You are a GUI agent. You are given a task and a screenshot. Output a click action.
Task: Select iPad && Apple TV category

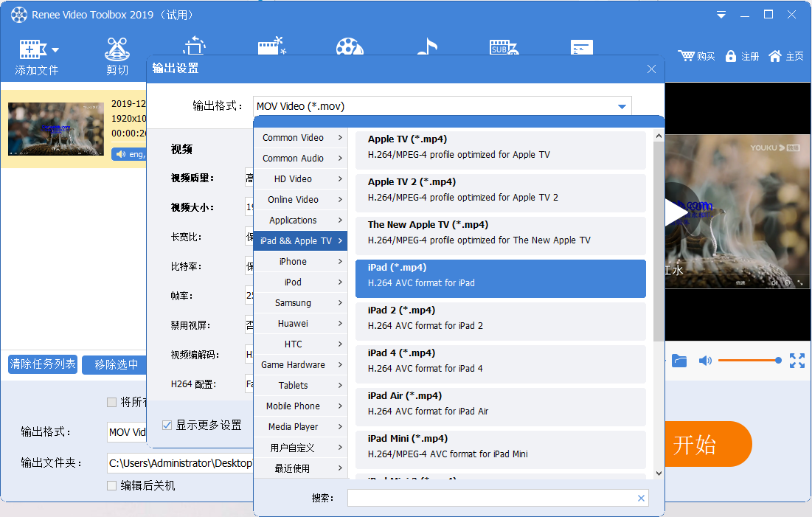point(300,241)
